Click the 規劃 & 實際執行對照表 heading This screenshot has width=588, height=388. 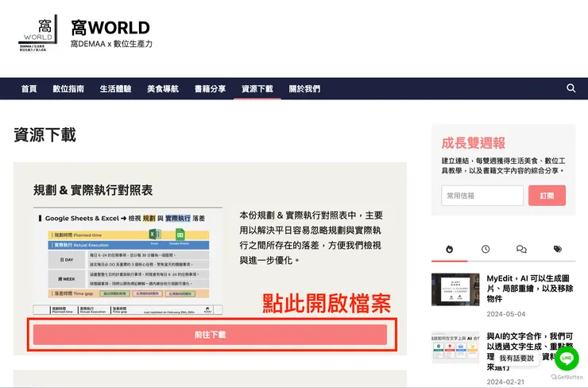click(93, 190)
